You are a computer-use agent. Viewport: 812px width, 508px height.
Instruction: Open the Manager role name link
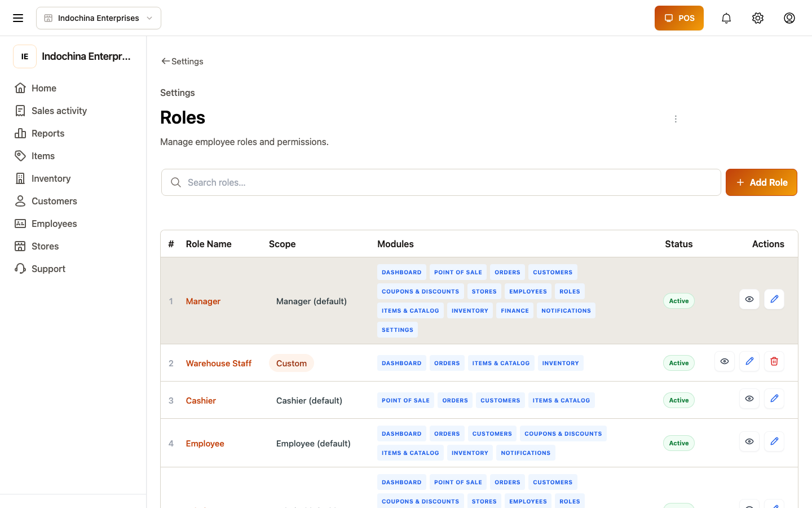click(203, 301)
